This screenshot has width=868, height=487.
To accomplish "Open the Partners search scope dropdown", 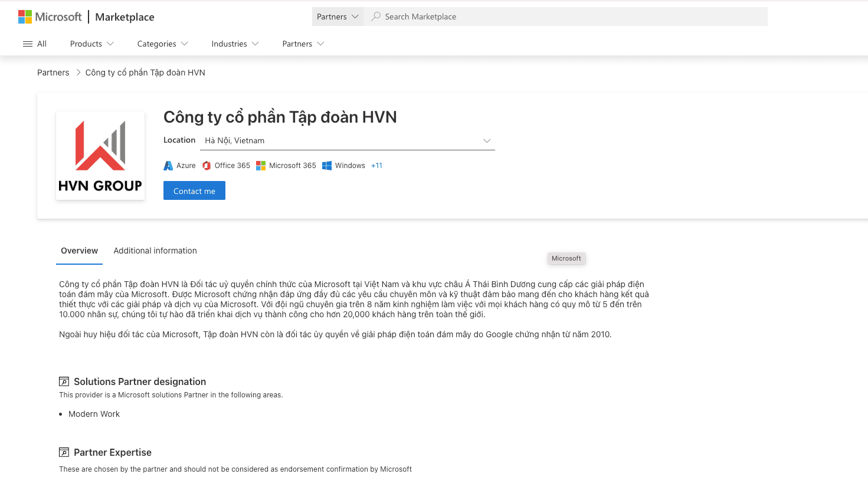I will tap(338, 17).
